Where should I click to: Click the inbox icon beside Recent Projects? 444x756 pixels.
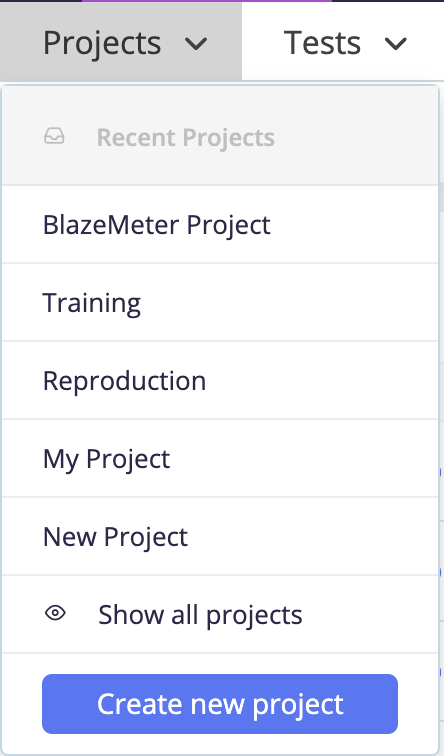coord(54,136)
